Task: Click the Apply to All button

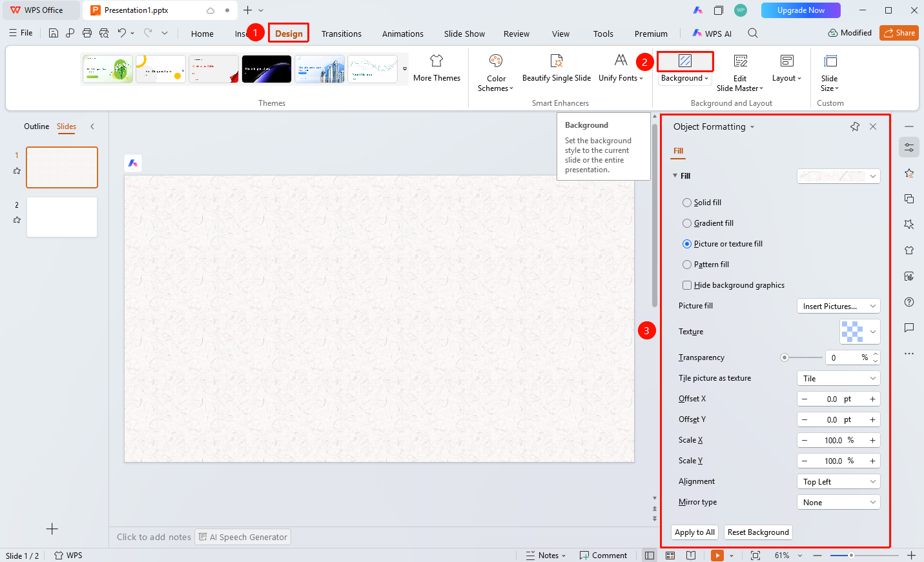Action: [695, 532]
